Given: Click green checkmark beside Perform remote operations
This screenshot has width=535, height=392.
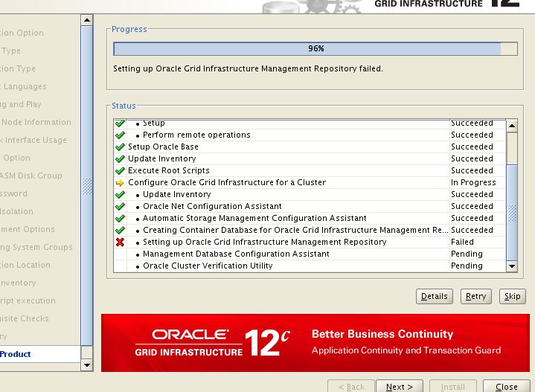Looking at the screenshot, I should click(x=120, y=135).
